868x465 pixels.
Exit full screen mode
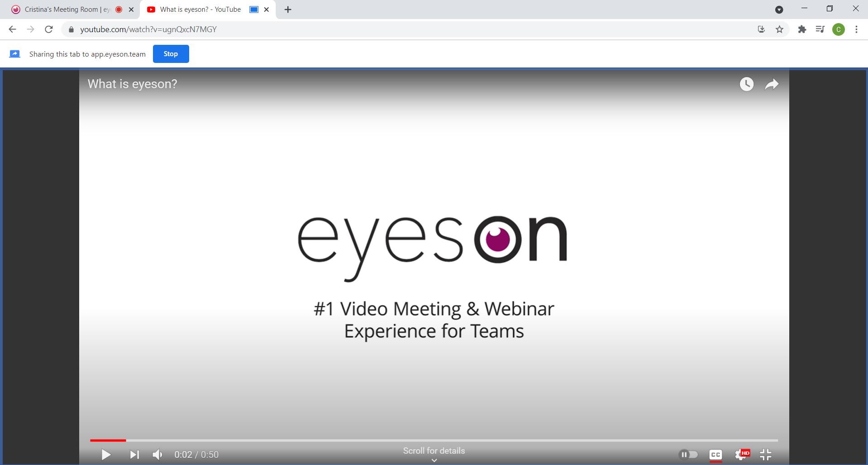(766, 455)
